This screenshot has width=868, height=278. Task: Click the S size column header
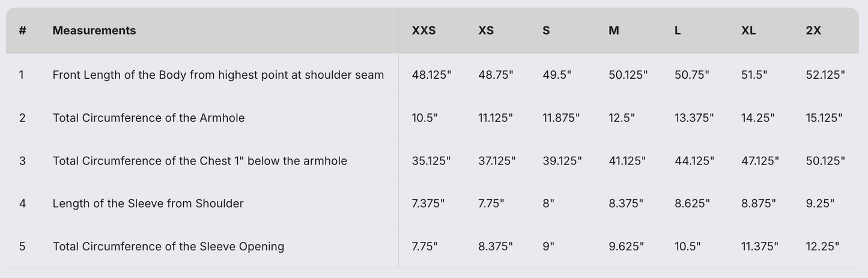[546, 31]
